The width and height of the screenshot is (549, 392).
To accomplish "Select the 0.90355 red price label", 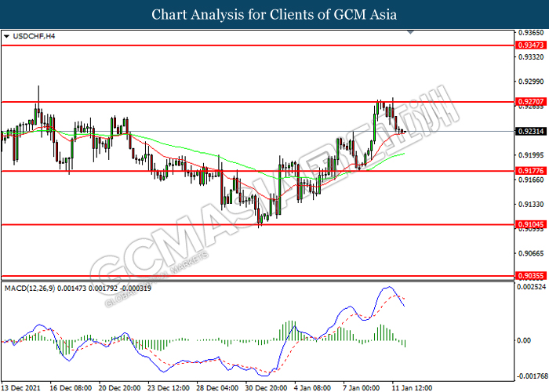I will [531, 276].
